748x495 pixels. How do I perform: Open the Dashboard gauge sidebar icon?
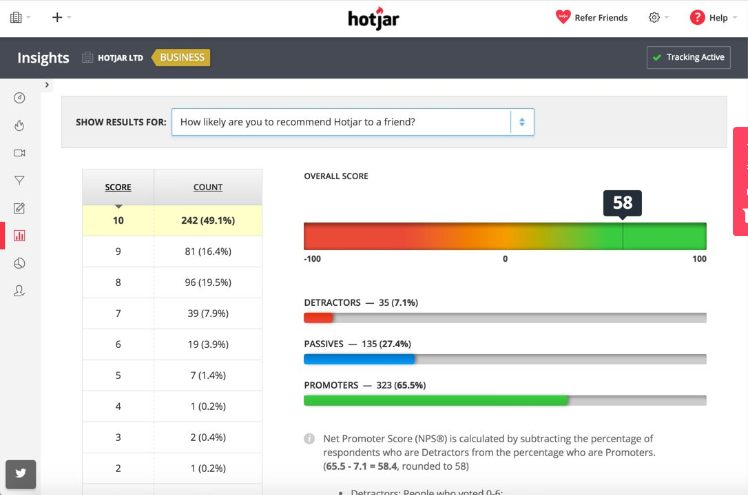[x=20, y=98]
